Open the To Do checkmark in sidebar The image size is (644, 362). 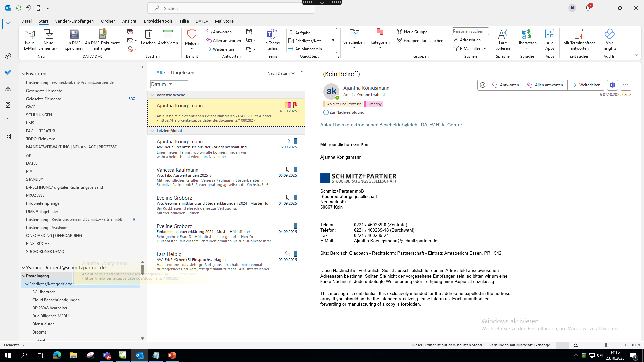tap(8, 72)
